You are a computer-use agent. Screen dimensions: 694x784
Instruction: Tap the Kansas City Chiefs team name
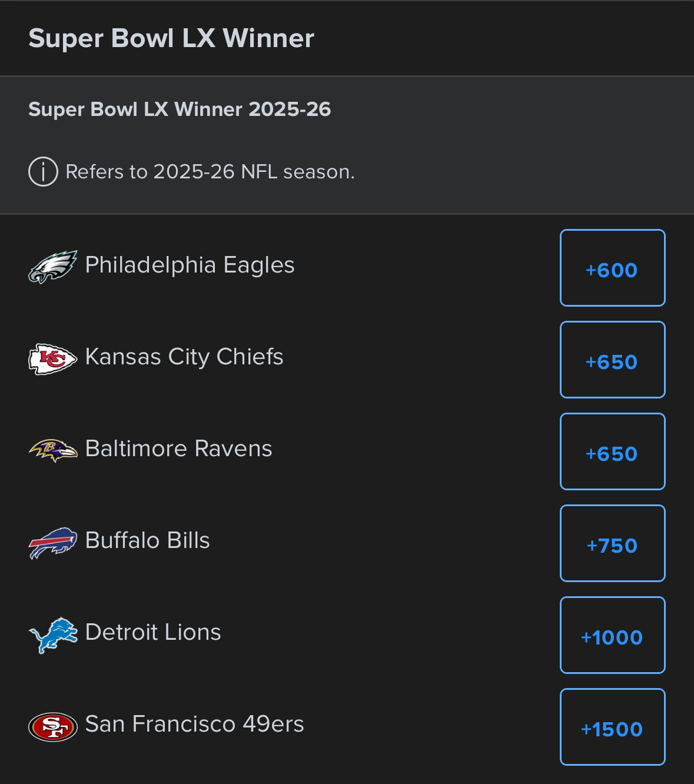pyautogui.click(x=184, y=357)
